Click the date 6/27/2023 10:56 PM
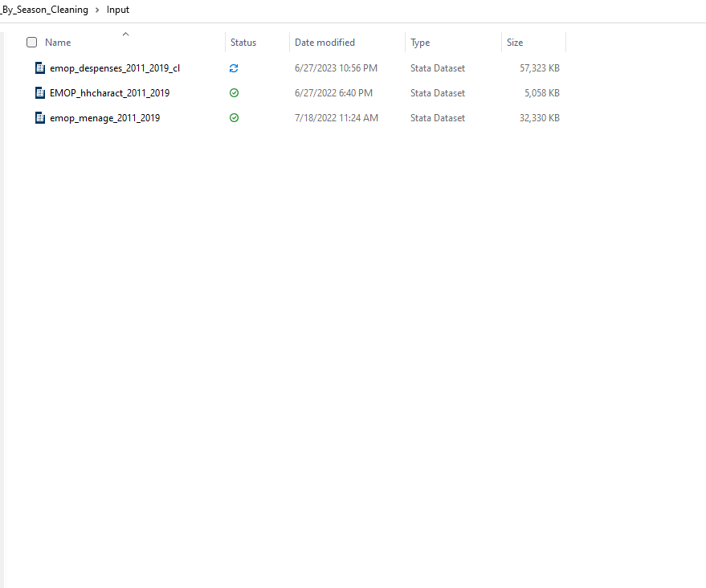This screenshot has width=706, height=588. 336,68
